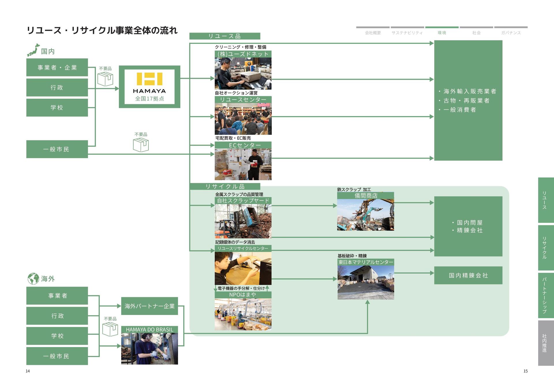Click the globe icon beside 海外

click(x=33, y=279)
